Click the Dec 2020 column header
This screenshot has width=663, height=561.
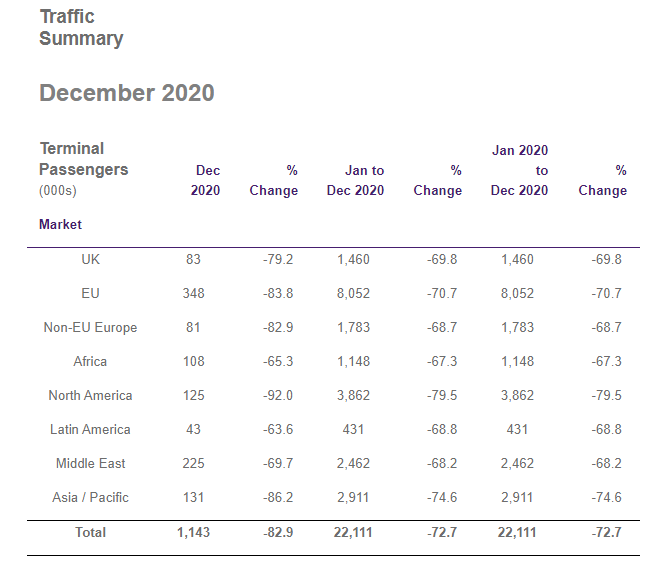206,181
